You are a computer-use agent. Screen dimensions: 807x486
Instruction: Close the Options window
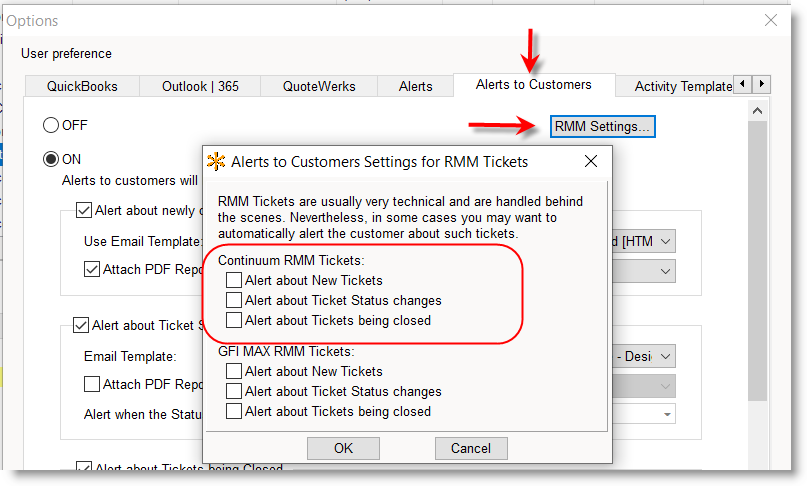pyautogui.click(x=771, y=20)
